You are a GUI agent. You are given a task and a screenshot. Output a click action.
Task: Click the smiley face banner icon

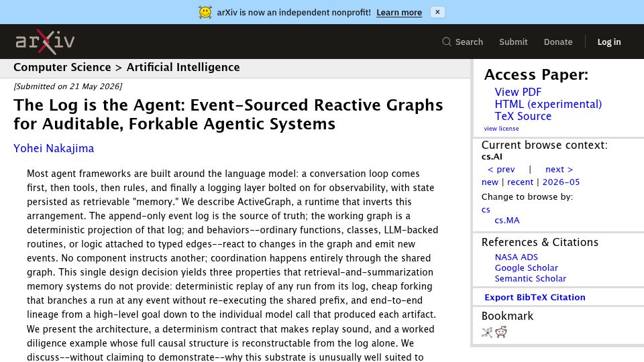point(205,12)
